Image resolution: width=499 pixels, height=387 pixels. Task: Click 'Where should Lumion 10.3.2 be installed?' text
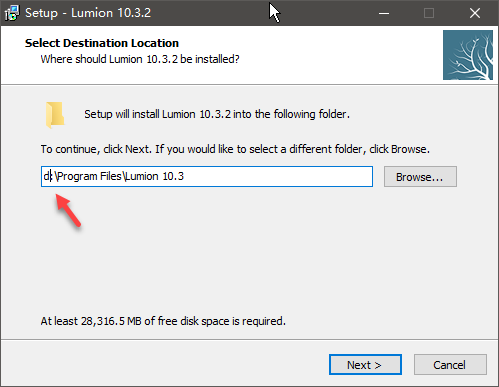[140, 59]
